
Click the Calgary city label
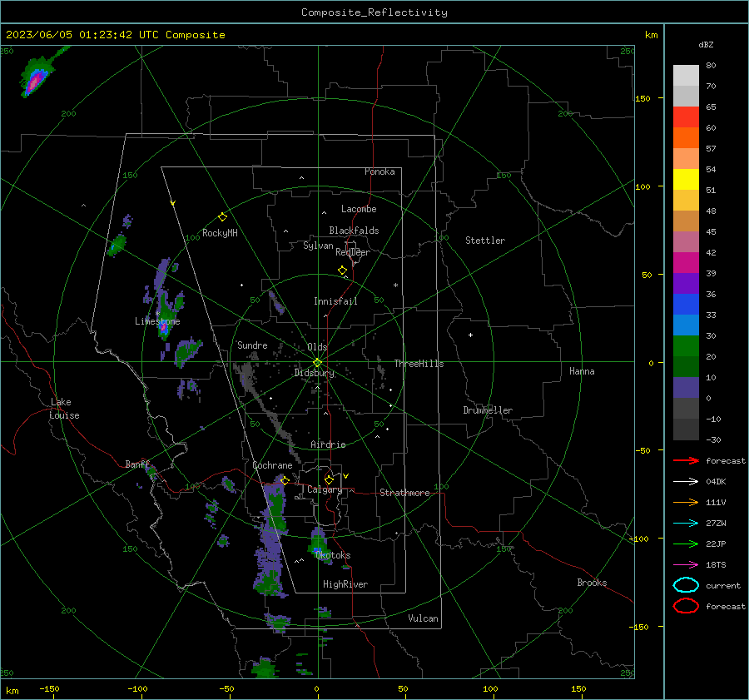point(325,489)
